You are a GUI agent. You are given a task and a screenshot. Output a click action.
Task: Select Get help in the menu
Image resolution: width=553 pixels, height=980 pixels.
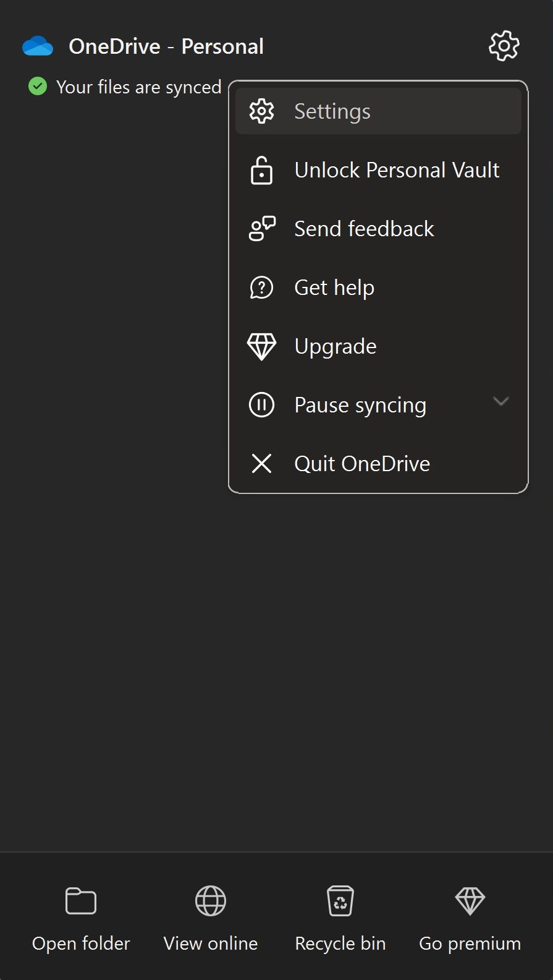coord(334,288)
